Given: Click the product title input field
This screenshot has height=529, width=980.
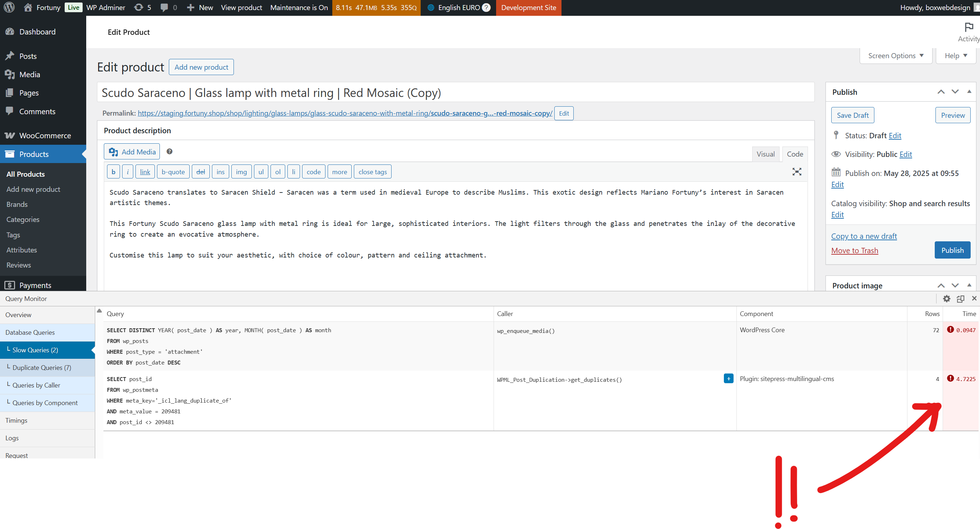Looking at the screenshot, I should [456, 92].
